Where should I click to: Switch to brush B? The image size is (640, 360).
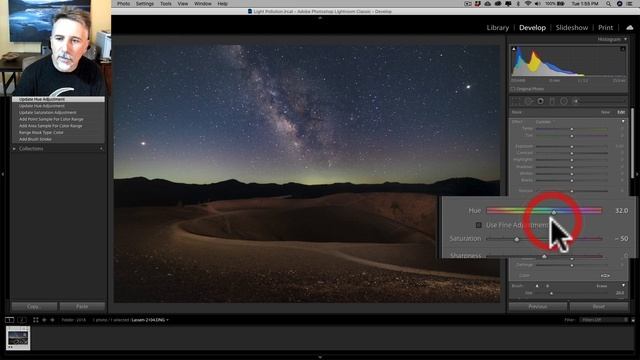pos(547,286)
